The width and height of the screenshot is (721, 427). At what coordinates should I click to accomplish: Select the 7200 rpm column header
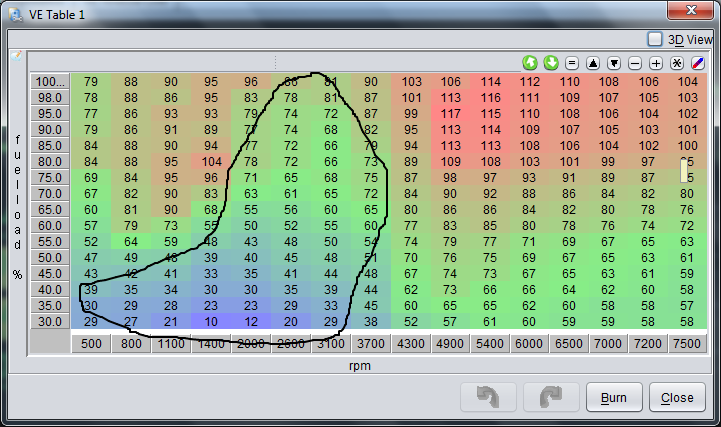647,343
